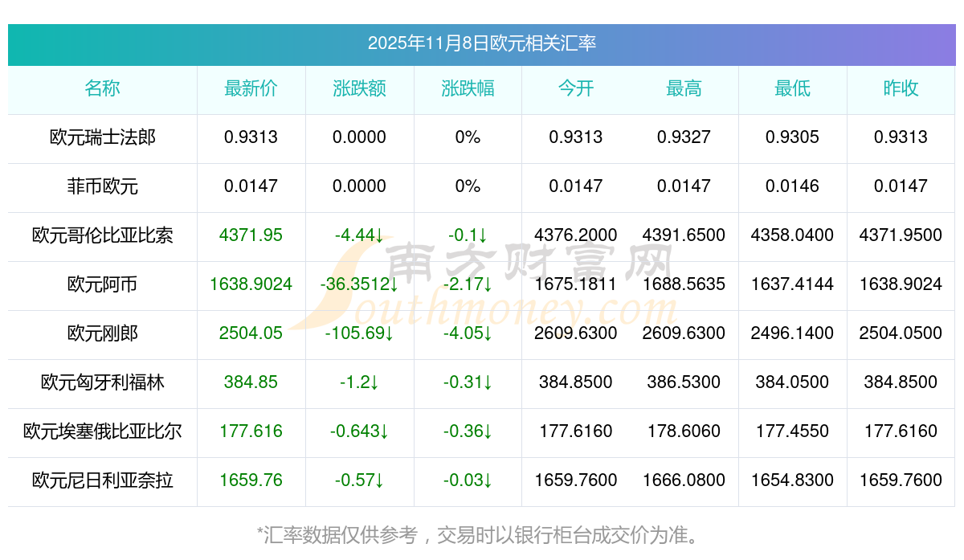Image resolution: width=964 pixels, height=560 pixels.
Task: Click change amount -1.2↓
Action: [359, 382]
